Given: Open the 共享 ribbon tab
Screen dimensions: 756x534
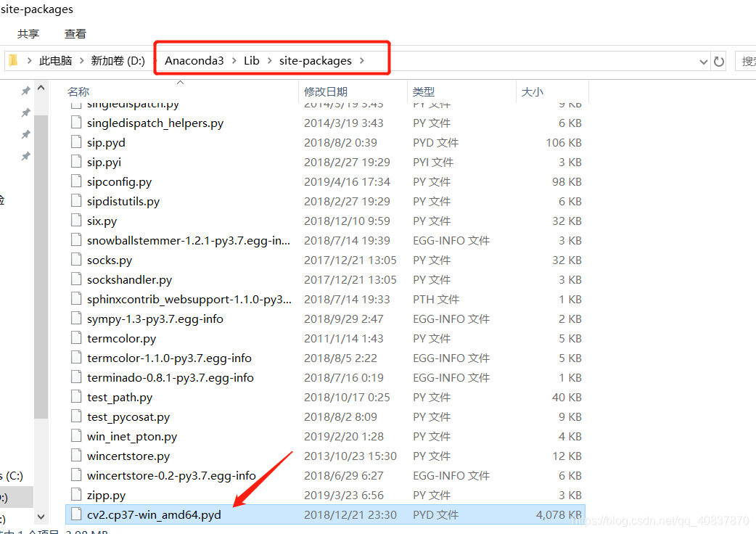Looking at the screenshot, I should tap(28, 33).
